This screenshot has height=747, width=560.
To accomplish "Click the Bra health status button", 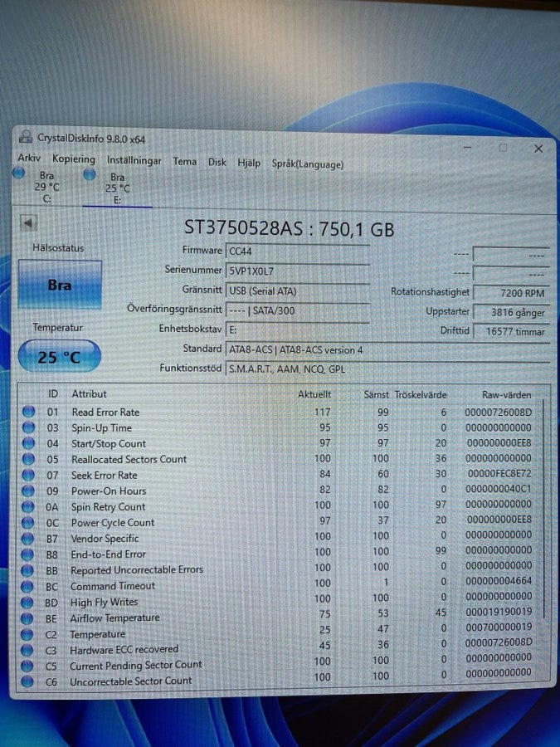I will click(x=60, y=285).
